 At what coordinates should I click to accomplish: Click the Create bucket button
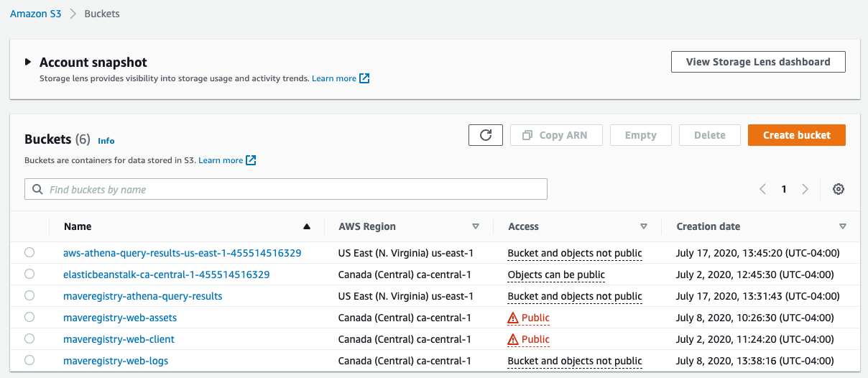pos(797,135)
